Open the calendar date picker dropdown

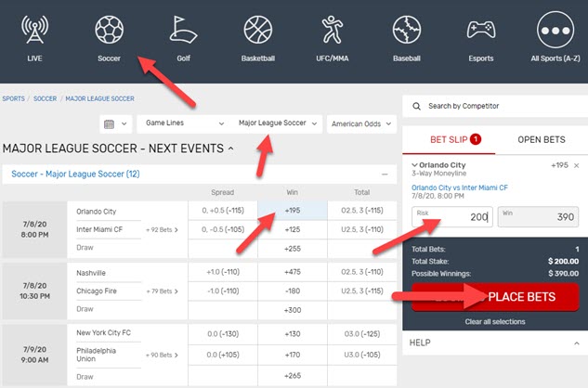[x=114, y=123]
